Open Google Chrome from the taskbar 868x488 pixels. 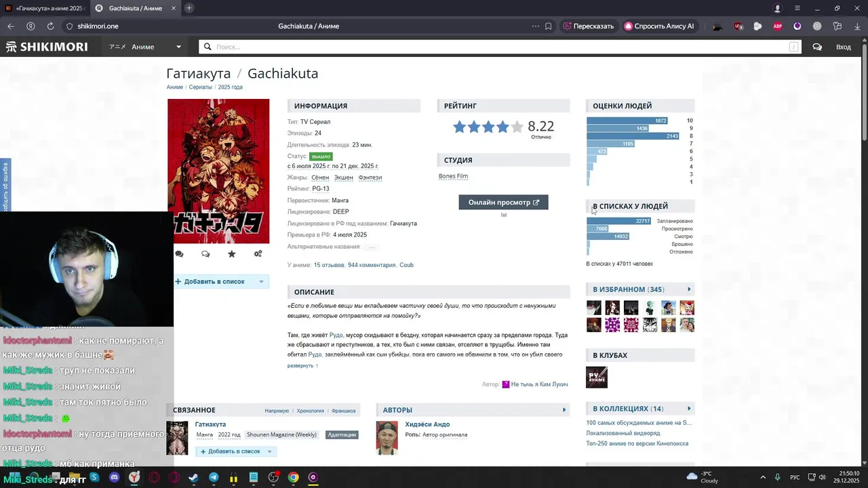coord(293,477)
